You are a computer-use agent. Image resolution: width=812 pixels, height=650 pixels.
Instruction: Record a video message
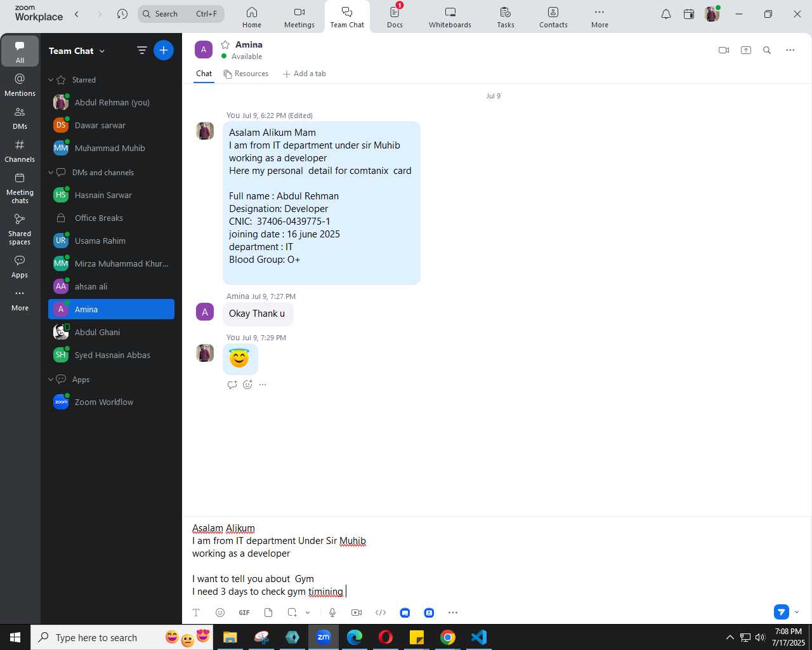pos(357,613)
